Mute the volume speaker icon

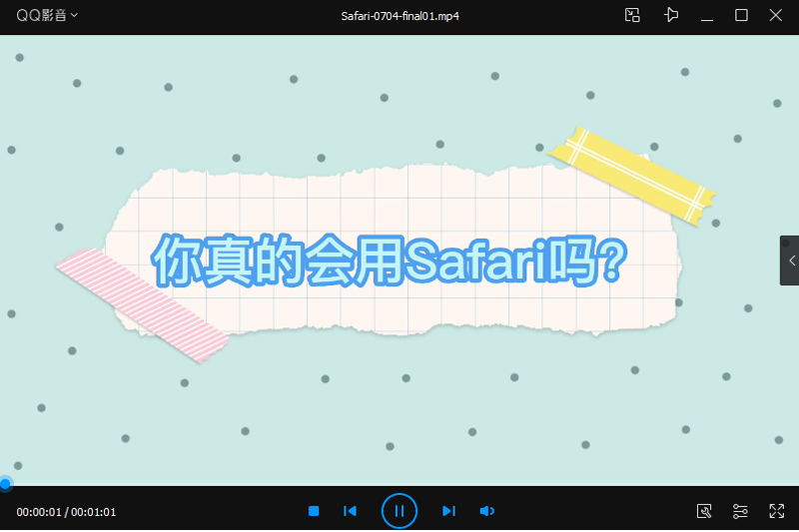tap(486, 511)
